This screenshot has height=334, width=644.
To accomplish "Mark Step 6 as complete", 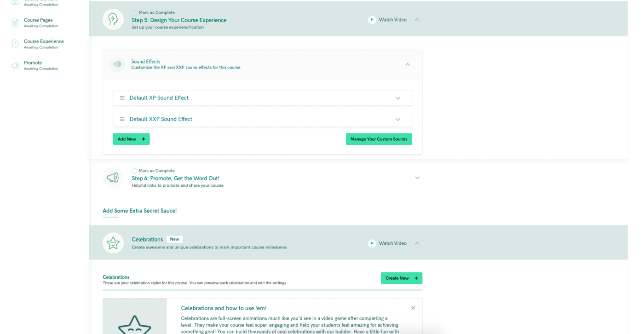I will click(x=134, y=171).
